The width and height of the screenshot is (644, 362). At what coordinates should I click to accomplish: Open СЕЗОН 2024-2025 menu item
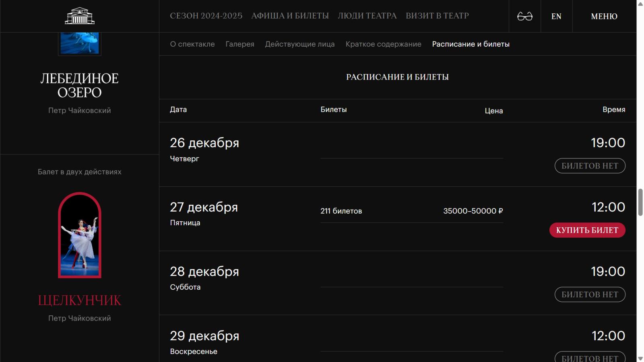pos(206,16)
